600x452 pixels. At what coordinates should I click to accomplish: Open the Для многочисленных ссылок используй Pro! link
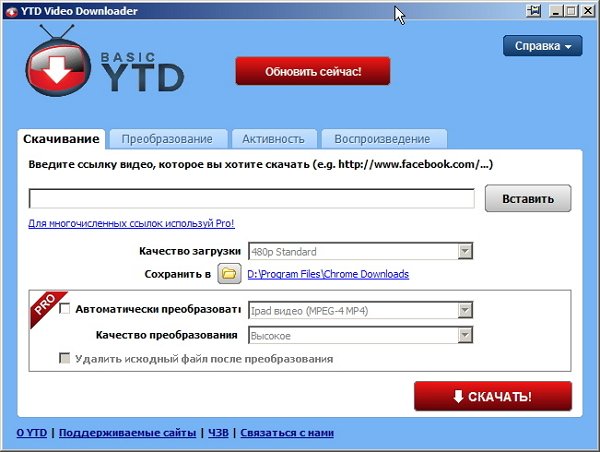pyautogui.click(x=131, y=223)
